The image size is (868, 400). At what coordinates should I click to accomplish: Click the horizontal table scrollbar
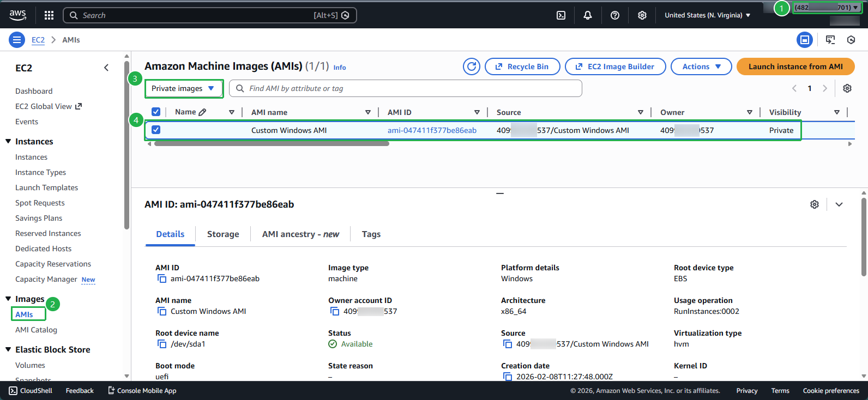coord(272,144)
